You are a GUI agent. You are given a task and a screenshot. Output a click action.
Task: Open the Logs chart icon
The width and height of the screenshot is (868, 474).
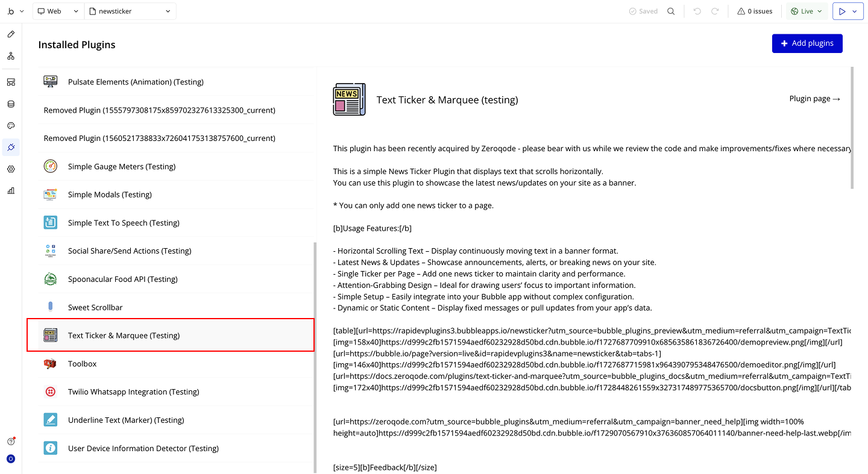(11, 191)
